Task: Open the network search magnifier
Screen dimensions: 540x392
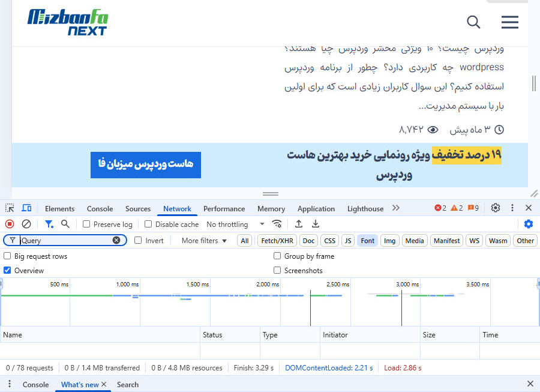Action: (x=65, y=225)
